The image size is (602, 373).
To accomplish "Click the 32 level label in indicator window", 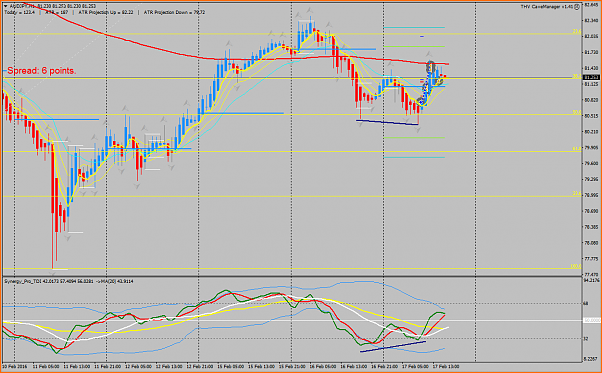I will tap(586, 338).
